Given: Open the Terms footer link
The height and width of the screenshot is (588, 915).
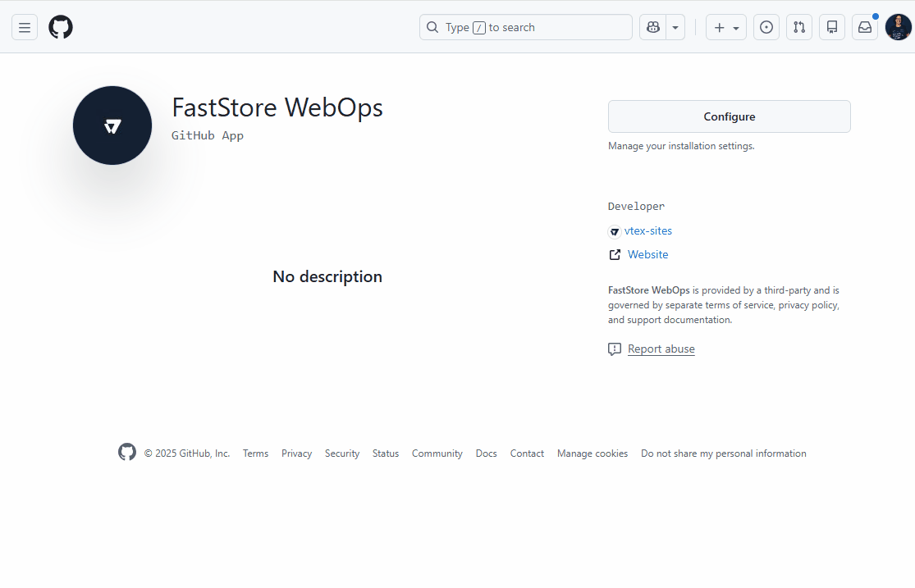Looking at the screenshot, I should (x=255, y=454).
